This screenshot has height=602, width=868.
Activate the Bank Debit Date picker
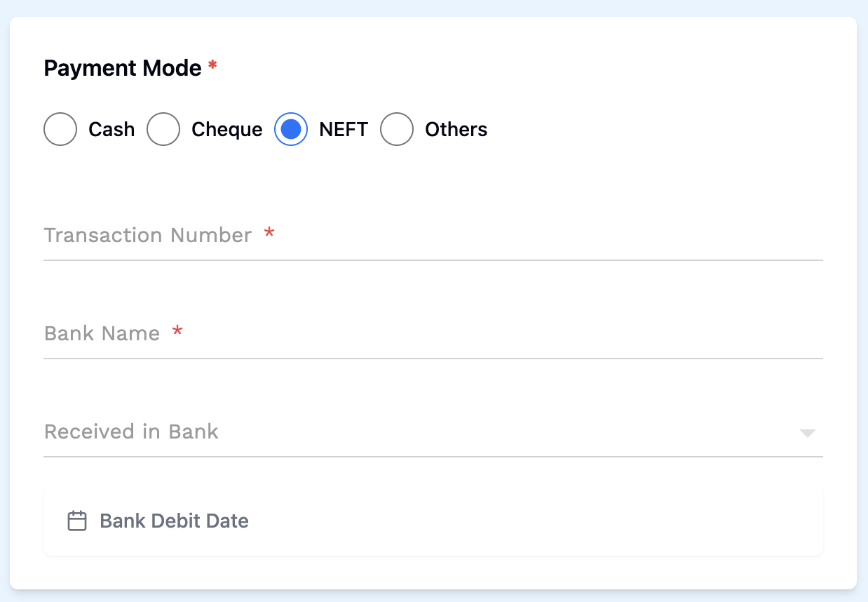pos(175,521)
